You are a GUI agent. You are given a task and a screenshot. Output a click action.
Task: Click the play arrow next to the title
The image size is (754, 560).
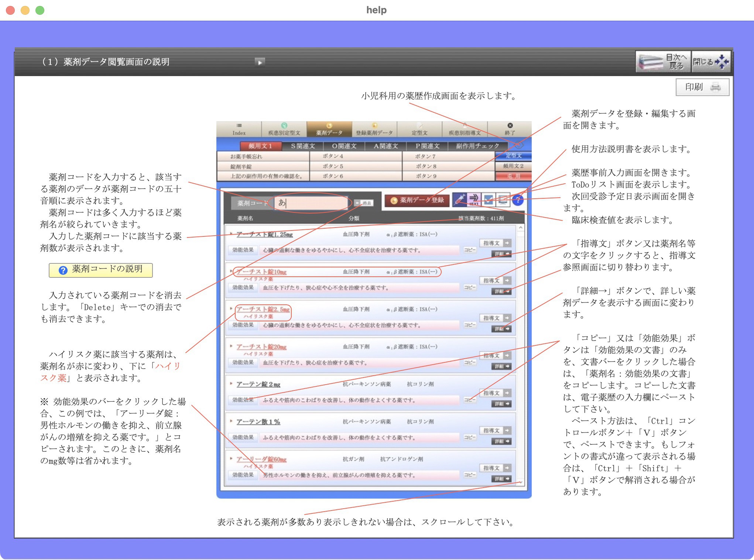260,62
